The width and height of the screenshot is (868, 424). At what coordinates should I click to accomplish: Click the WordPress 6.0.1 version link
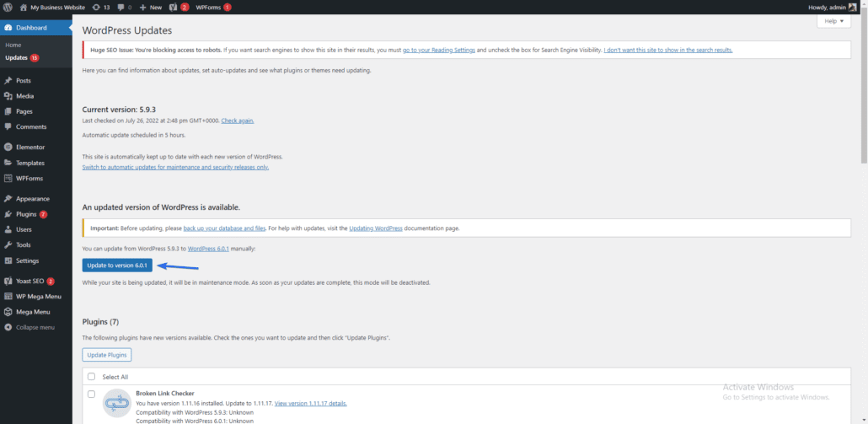tap(209, 249)
